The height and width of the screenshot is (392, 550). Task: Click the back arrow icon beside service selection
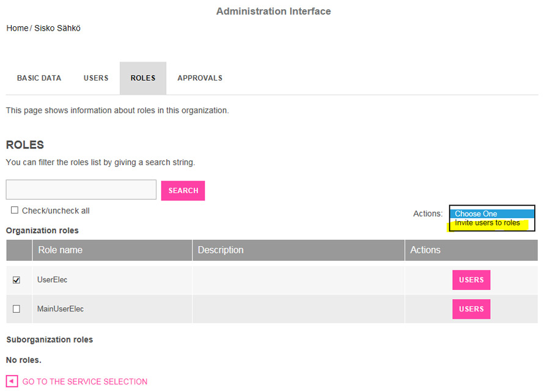tap(12, 382)
